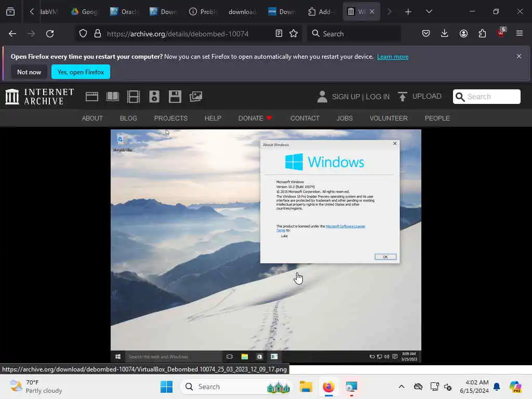The width and height of the screenshot is (532, 399).
Task: Open the Extensions puzzle icon
Action: click(482, 33)
